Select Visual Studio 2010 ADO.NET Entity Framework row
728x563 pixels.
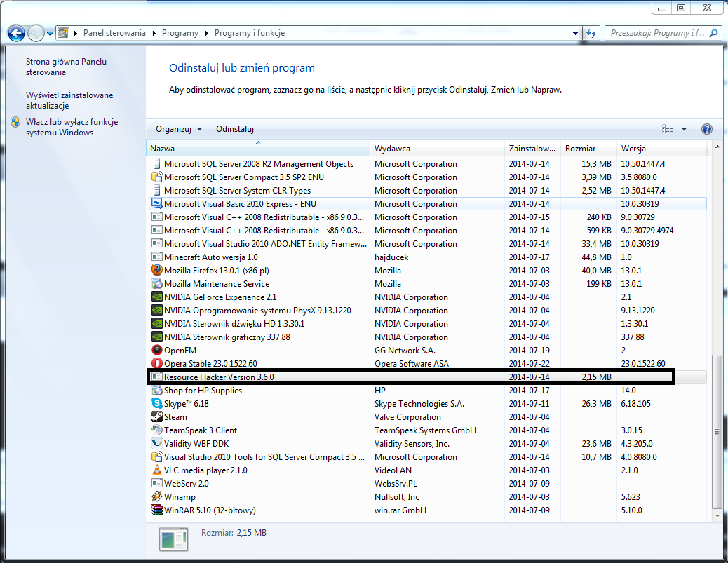click(426, 244)
